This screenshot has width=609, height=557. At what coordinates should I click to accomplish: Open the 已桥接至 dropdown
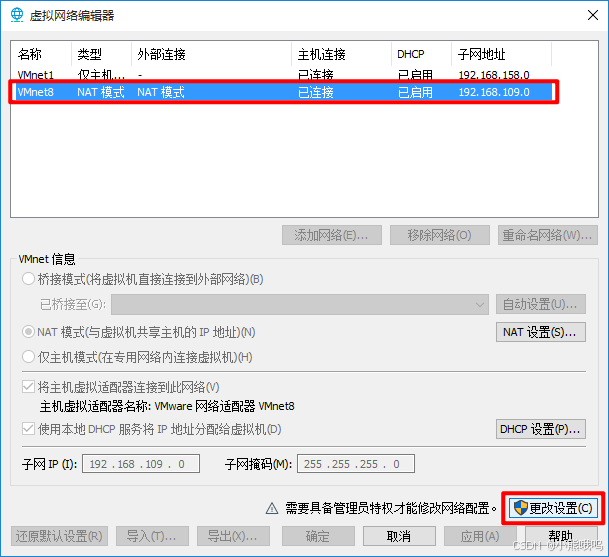click(x=300, y=304)
